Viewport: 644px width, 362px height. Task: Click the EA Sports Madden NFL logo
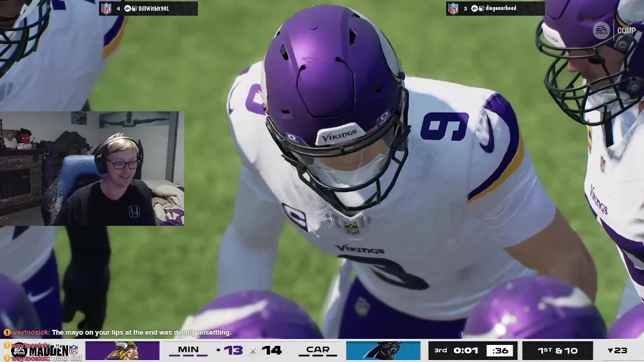(x=45, y=350)
